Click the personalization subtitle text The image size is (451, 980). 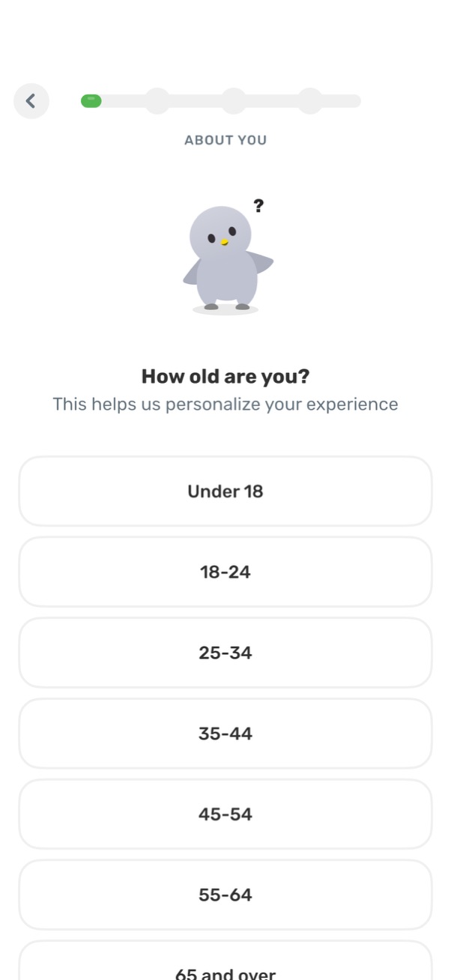pos(225,404)
